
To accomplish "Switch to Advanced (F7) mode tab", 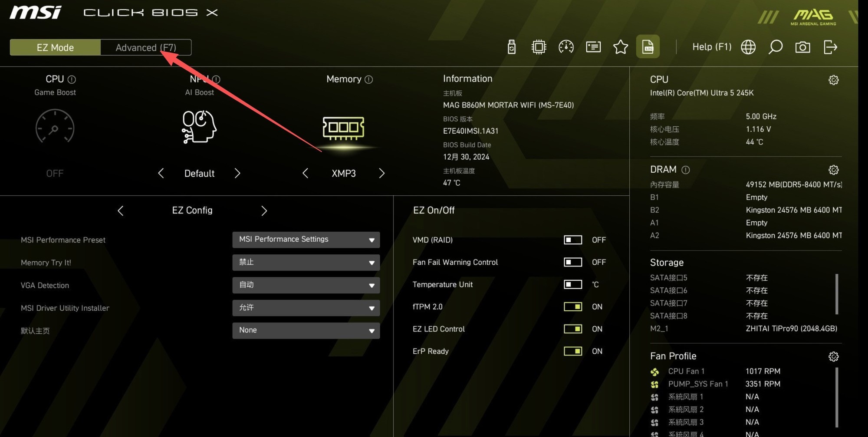I will pos(146,47).
